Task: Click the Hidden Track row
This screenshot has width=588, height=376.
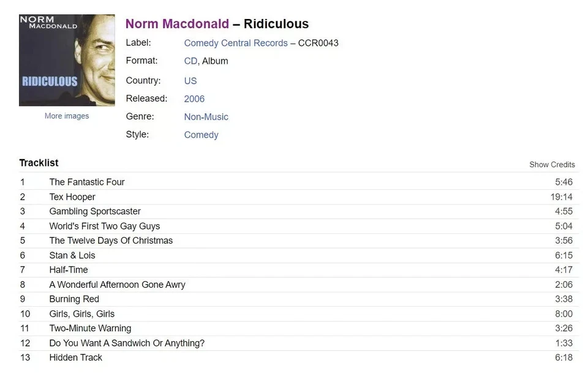Action: pos(75,358)
